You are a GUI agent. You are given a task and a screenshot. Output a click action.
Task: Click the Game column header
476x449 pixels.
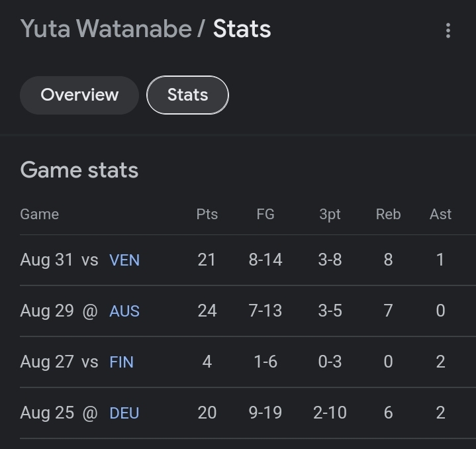click(x=39, y=215)
